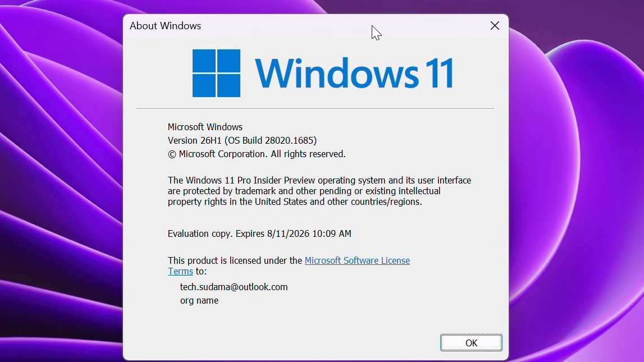644x362 pixels.
Task: Click the tech.sudama@outlook.com email text
Action: click(x=234, y=287)
